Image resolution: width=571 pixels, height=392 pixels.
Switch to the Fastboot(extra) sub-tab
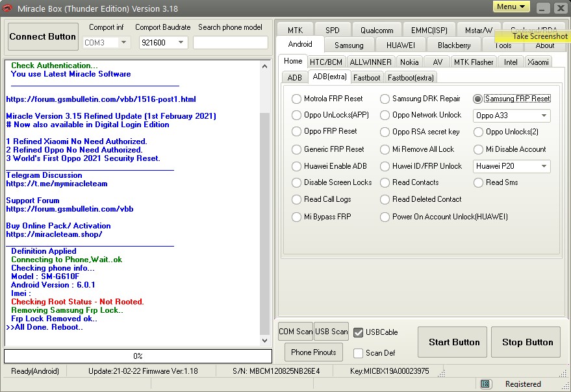[411, 77]
